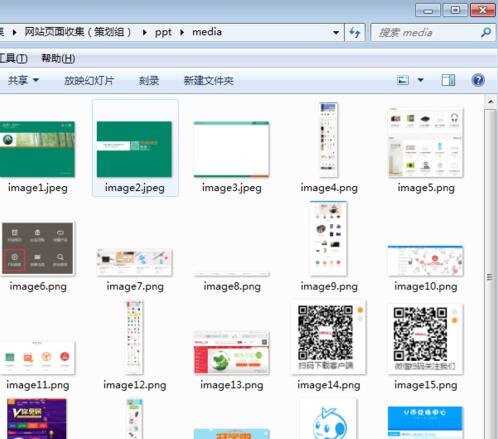Select image7.png thumbnail
The image size is (498, 439).
point(134,262)
